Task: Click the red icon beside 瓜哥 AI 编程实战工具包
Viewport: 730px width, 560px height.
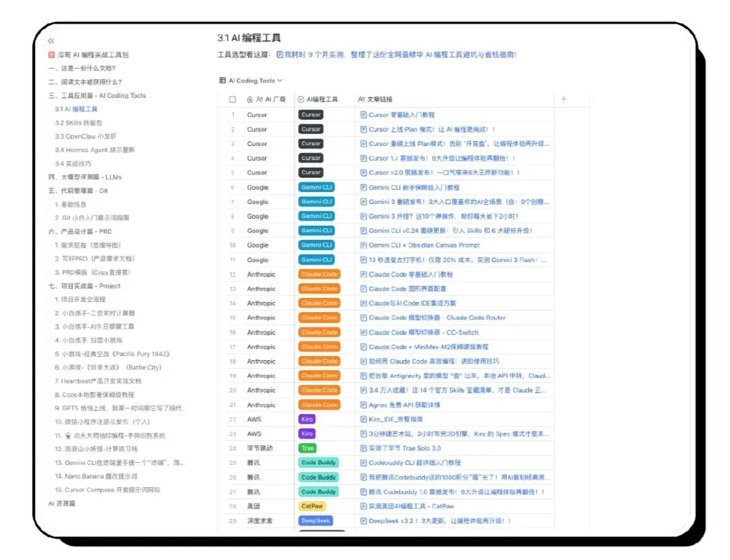Action: (x=51, y=55)
